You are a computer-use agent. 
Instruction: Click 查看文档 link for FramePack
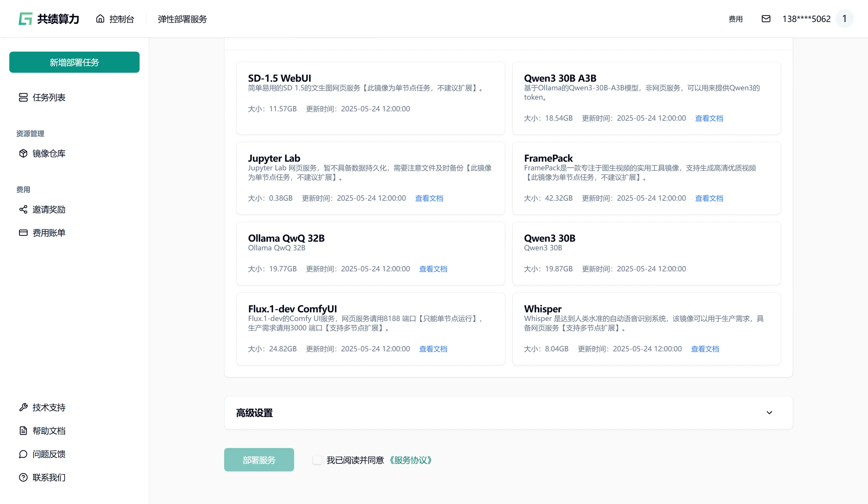click(x=709, y=198)
